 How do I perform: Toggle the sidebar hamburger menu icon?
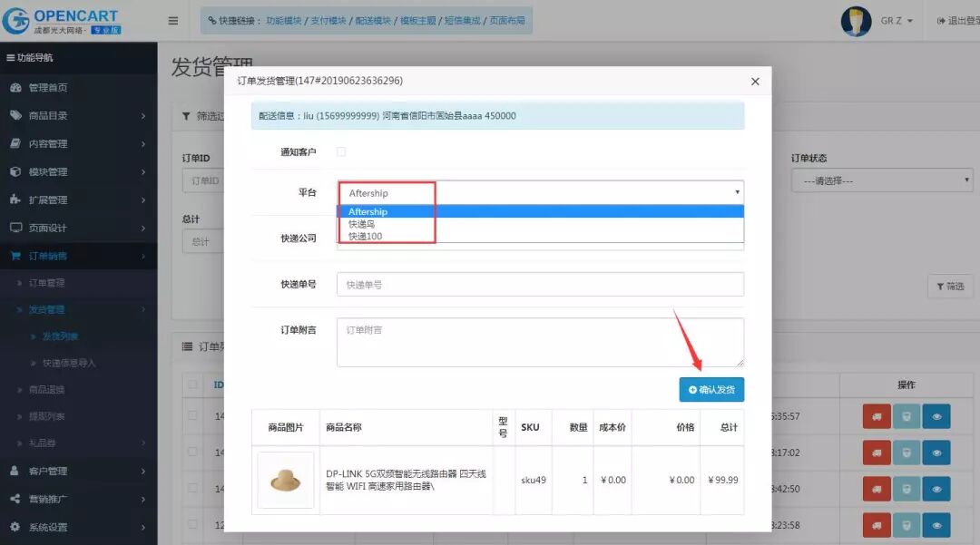(x=173, y=21)
